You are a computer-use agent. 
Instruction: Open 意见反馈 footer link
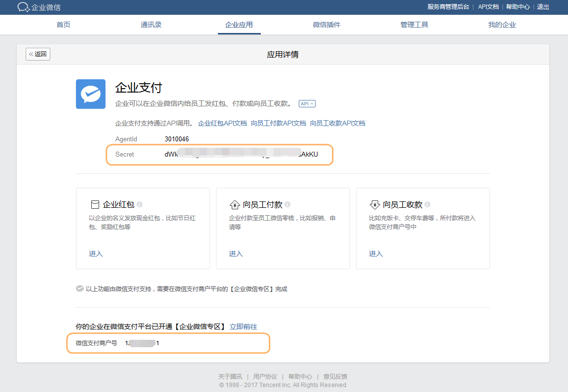(335, 376)
